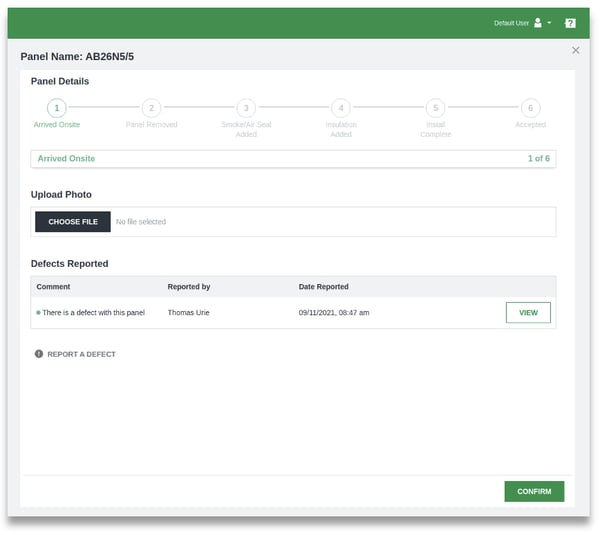
Task: Open the Default User dropdown arrow
Action: coord(549,23)
